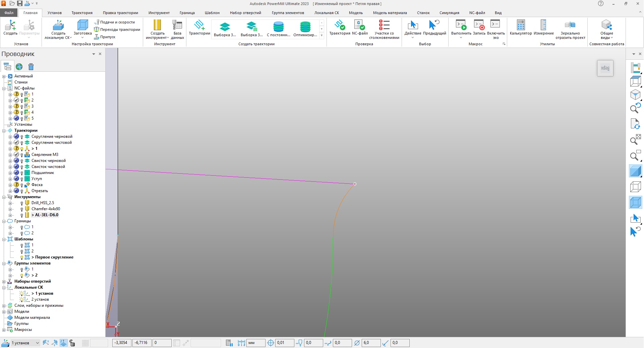Click the Траектории strategies icon
Viewport: 644px width, 348px height.
pos(199,25)
